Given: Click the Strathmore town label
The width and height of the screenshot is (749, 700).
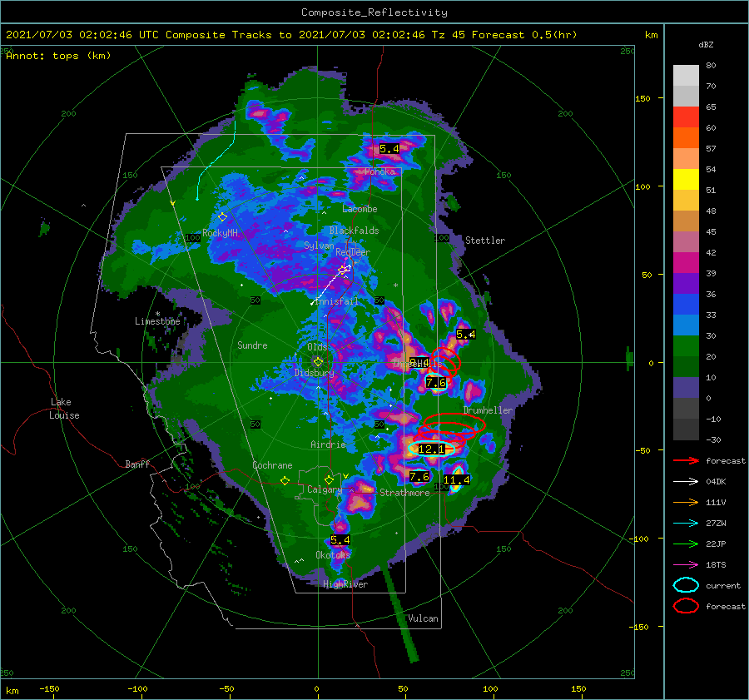Looking at the screenshot, I should (x=404, y=493).
